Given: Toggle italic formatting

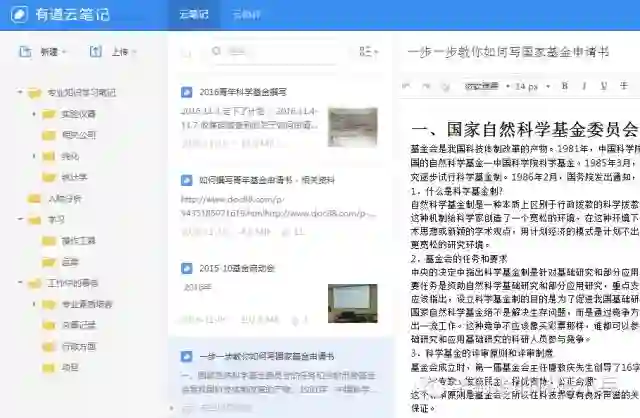Looking at the screenshot, I should (584, 86).
